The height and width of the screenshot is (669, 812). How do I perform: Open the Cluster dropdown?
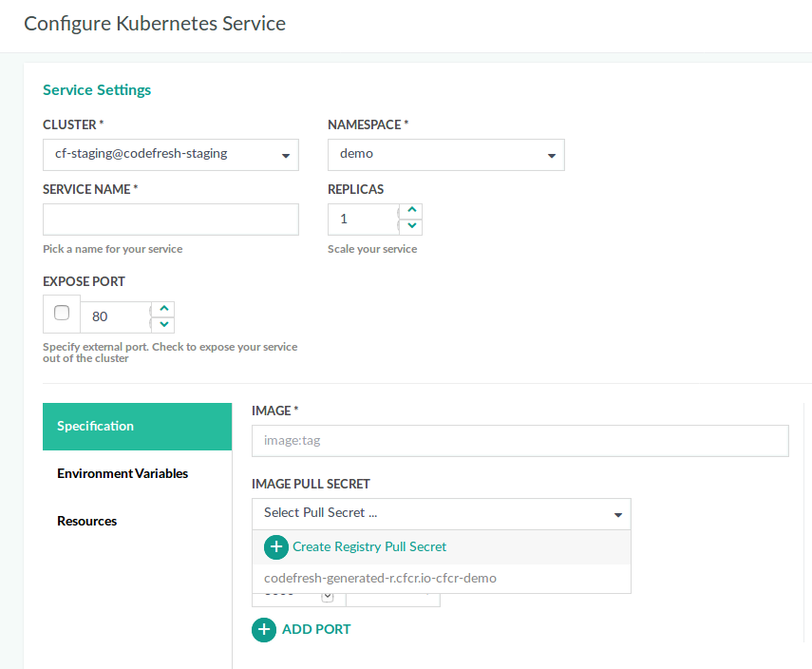pyautogui.click(x=171, y=154)
